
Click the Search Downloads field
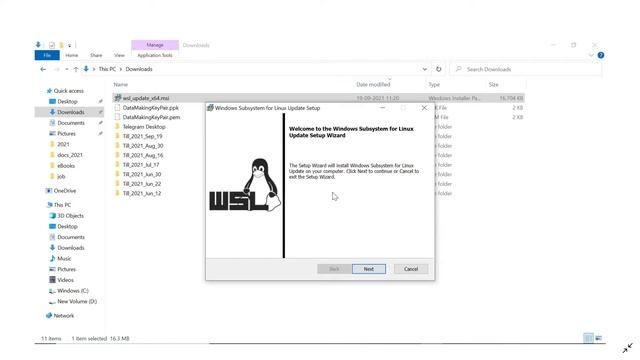click(526, 69)
